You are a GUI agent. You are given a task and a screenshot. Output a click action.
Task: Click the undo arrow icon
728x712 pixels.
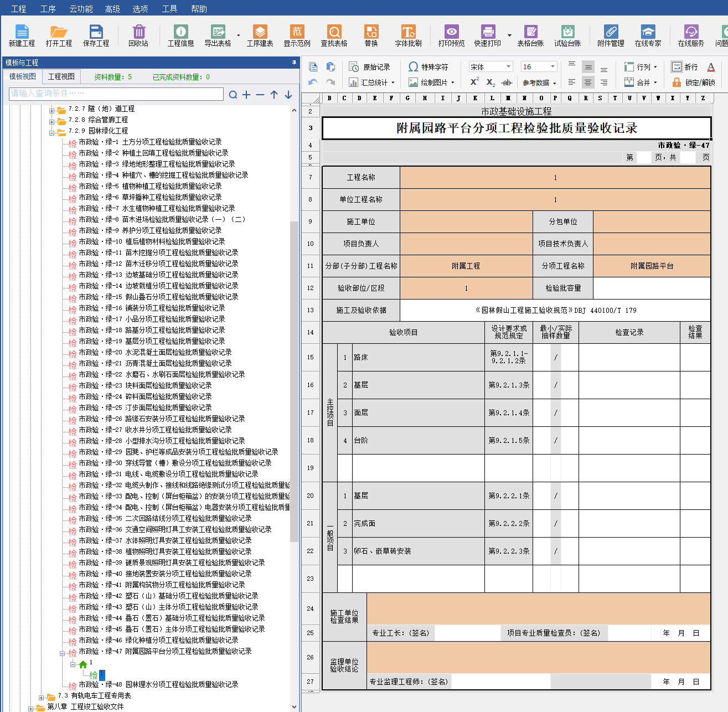click(x=313, y=82)
